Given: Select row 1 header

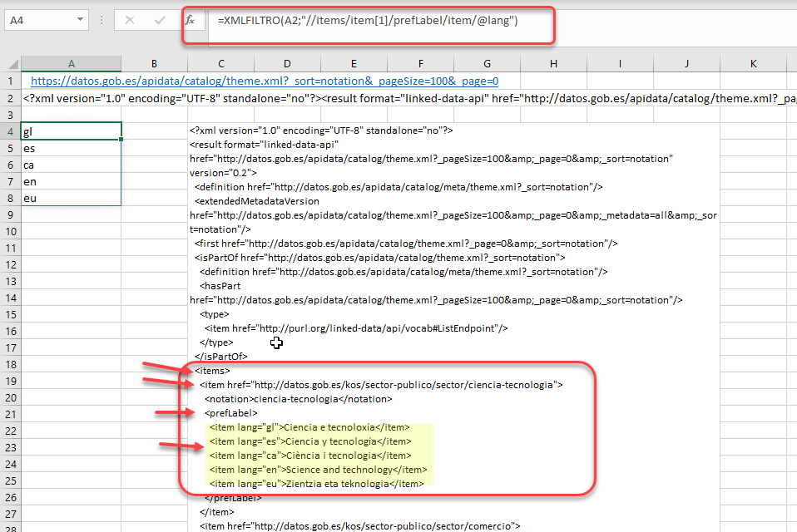Looking at the screenshot, I should tap(10, 81).
